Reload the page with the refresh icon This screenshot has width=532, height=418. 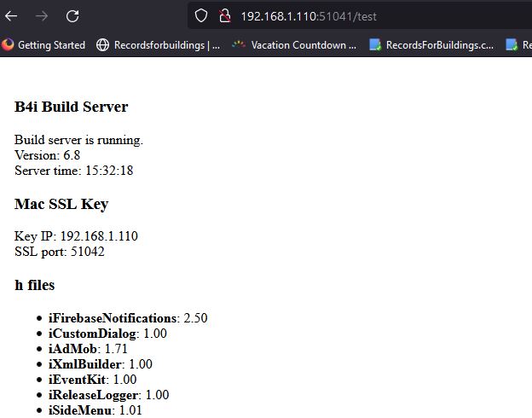coord(72,16)
